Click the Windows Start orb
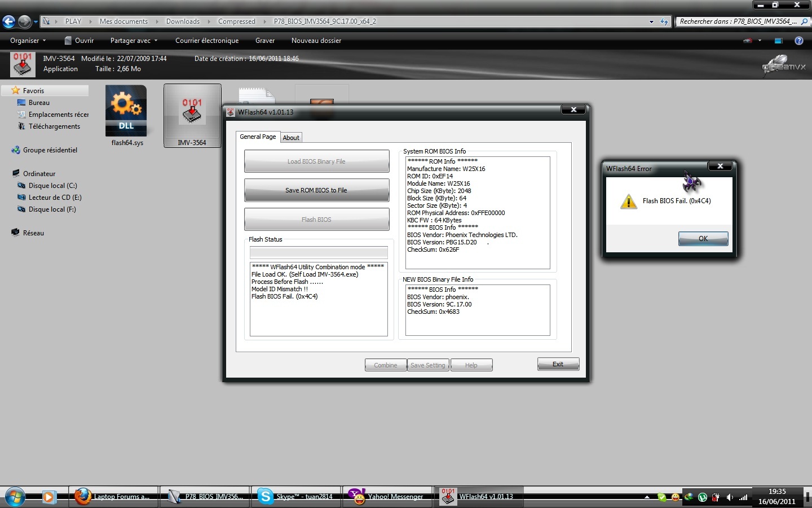The height and width of the screenshot is (508, 812). 15,497
